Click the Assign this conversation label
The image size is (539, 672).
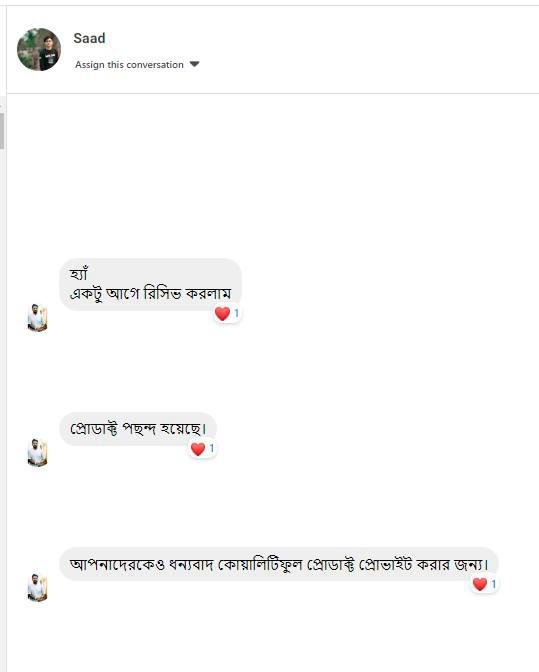click(x=129, y=65)
